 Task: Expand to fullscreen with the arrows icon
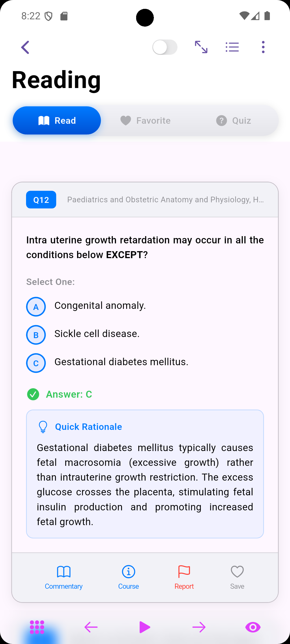tap(201, 47)
